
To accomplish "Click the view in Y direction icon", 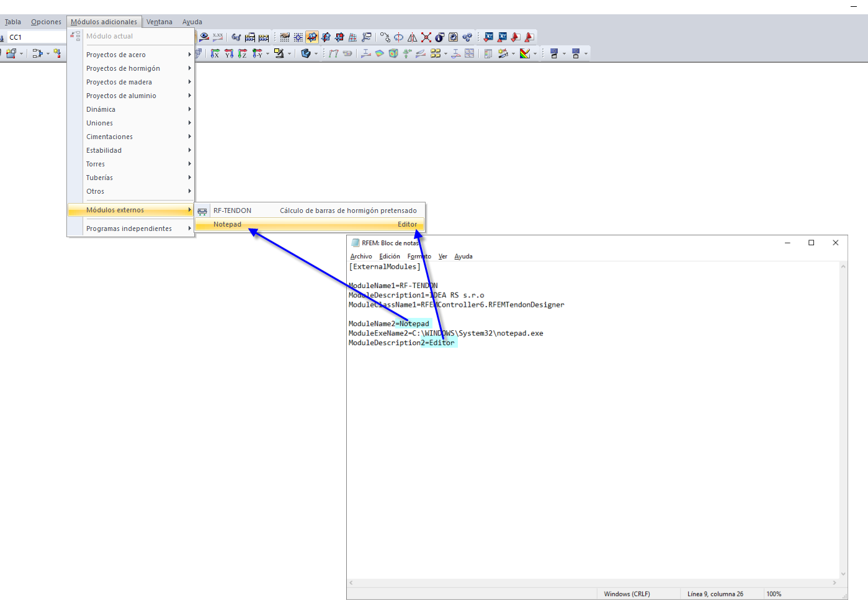I will pyautogui.click(x=228, y=53).
